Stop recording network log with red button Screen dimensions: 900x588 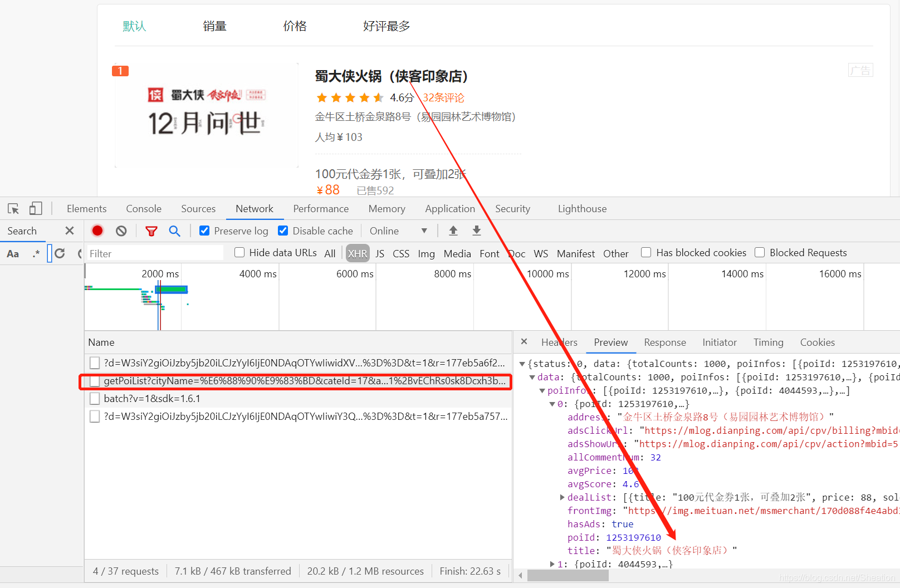97,231
